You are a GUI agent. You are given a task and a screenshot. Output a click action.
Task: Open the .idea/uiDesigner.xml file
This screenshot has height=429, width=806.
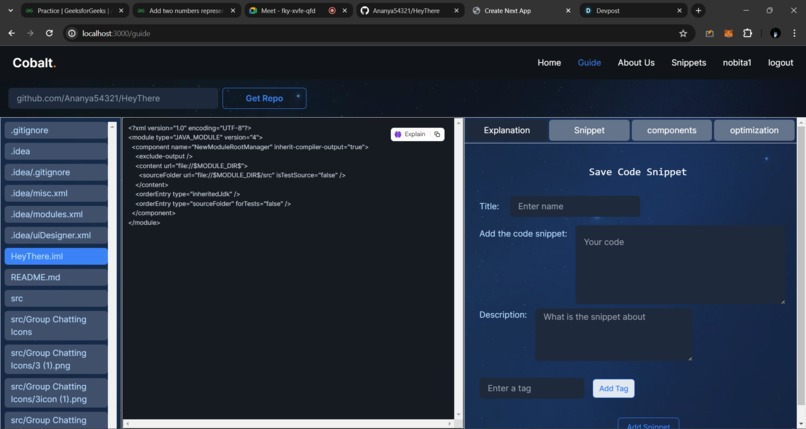pos(56,235)
